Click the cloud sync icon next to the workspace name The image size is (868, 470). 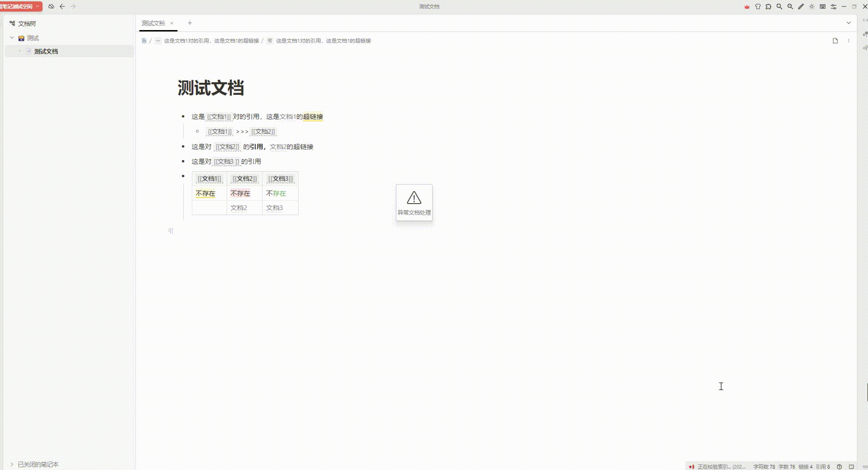[51, 6]
